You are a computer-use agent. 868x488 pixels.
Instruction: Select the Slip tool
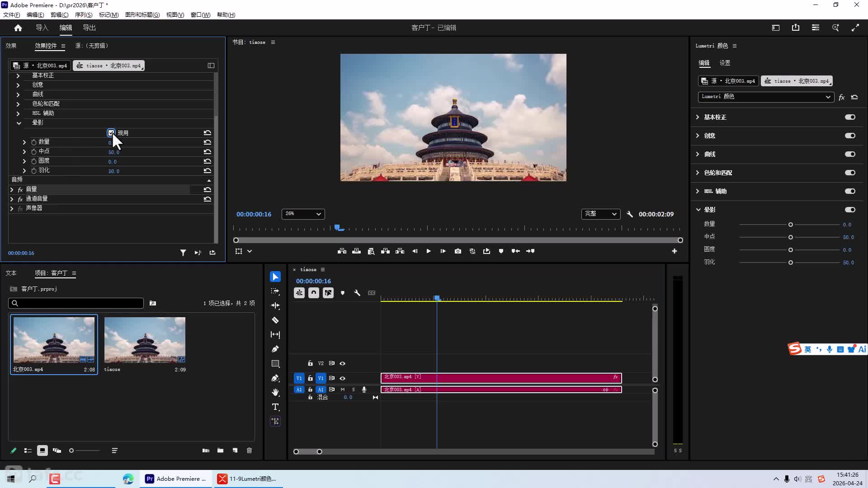(x=275, y=335)
